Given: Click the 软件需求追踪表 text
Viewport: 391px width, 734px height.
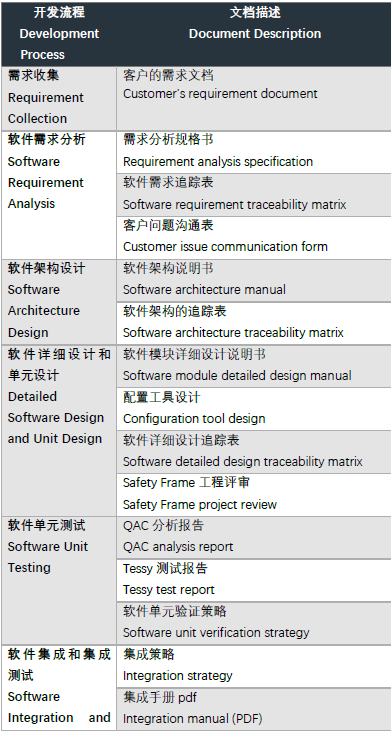Looking at the screenshot, I should (x=168, y=182).
